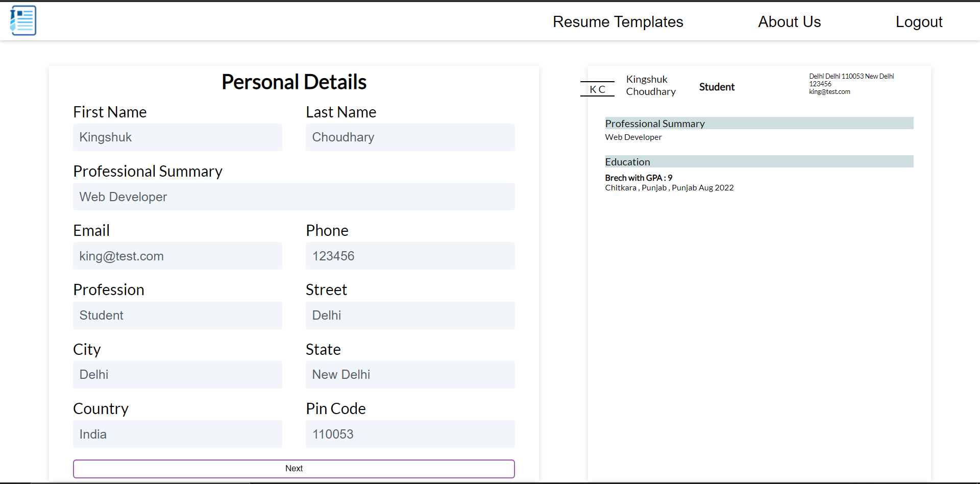Log out using the Logout link
The image size is (980, 484).
(919, 22)
